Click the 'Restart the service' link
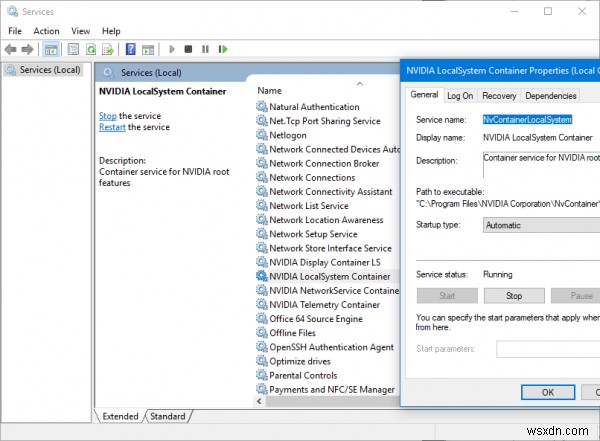 [x=112, y=127]
